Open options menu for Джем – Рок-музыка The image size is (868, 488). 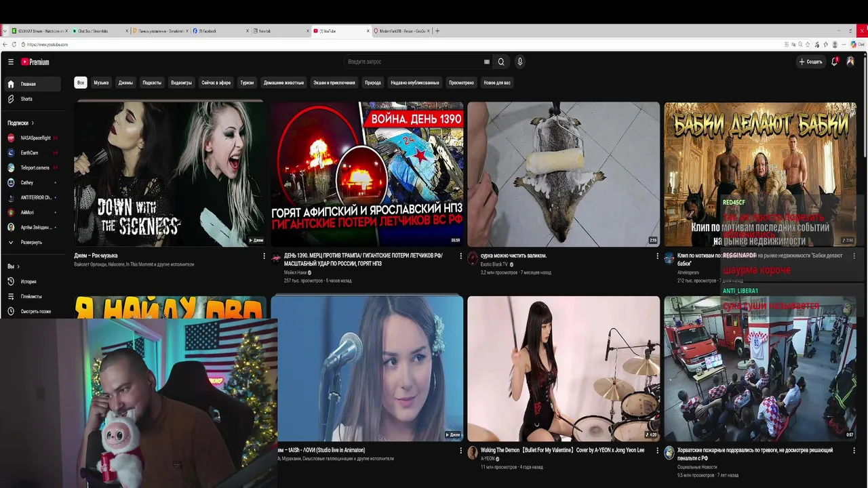tap(264, 256)
